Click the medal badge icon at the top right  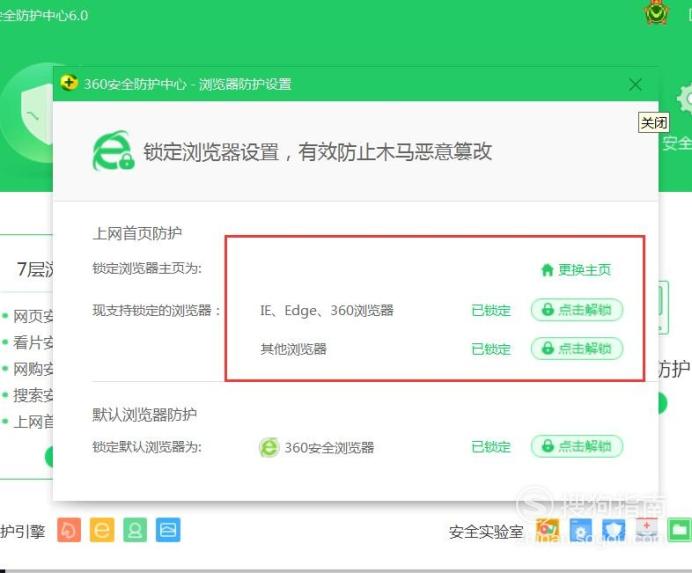tap(657, 12)
